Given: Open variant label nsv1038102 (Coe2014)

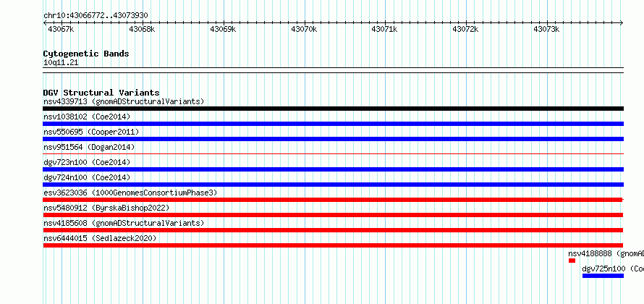Looking at the screenshot, I should click(x=87, y=117).
